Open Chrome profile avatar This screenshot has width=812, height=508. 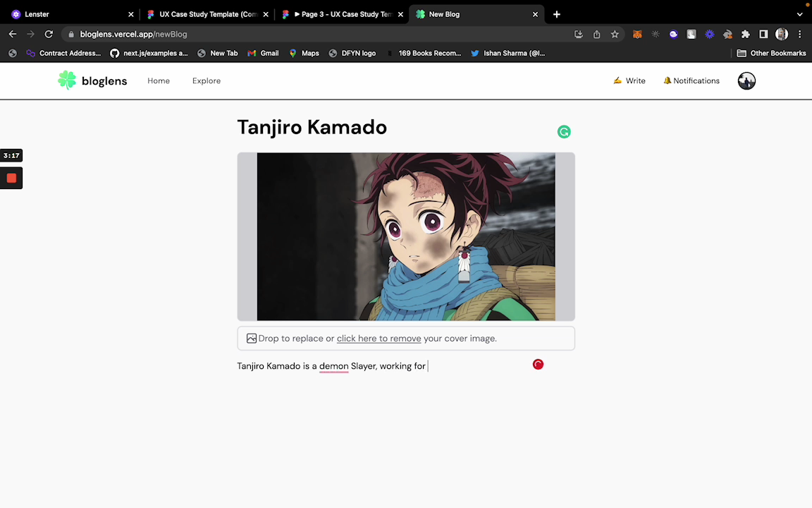(x=782, y=34)
